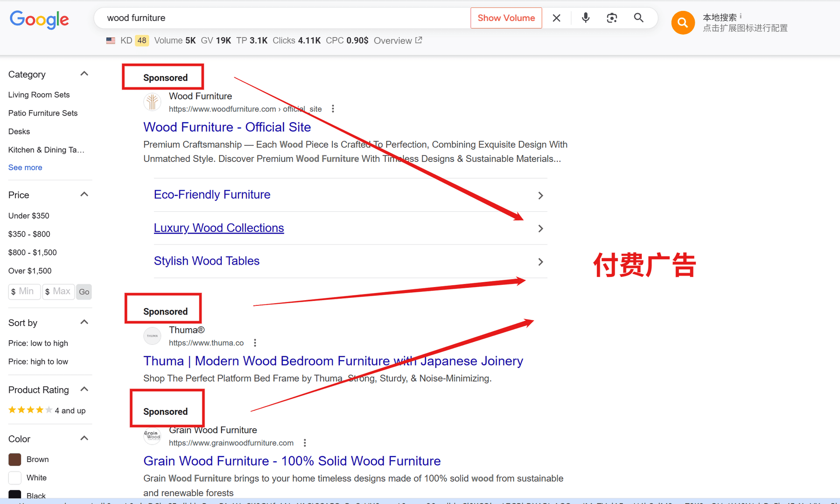
Task: Open the Stylish Wood Tables sitelink
Action: point(206,261)
